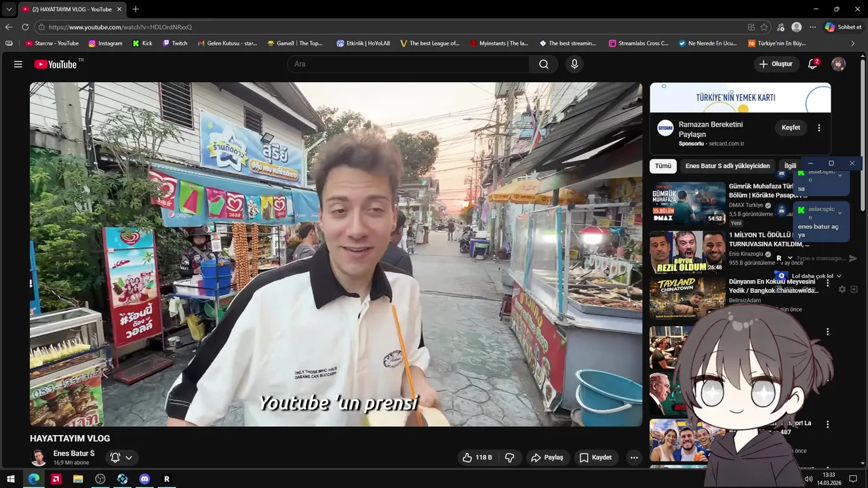Open the 'Büyük Rezil Oldum' video thumbnail
This screenshot has width=868, height=488.
click(x=687, y=252)
